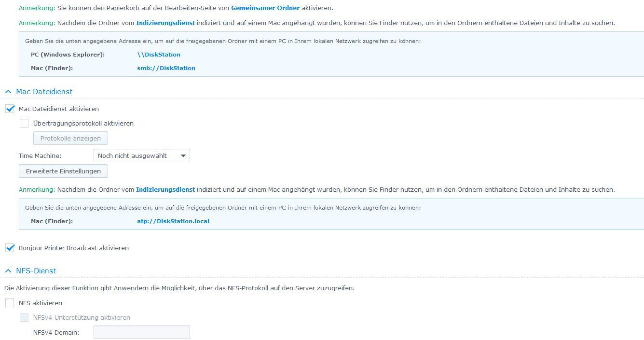Click the 'Time Machine:' label
The image size is (644, 340).
[40, 156]
